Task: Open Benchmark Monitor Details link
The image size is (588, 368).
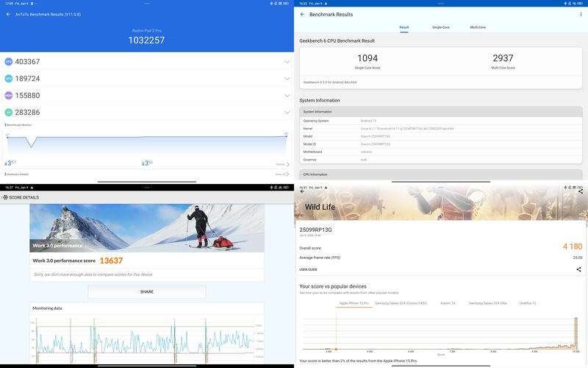Action: click(282, 164)
